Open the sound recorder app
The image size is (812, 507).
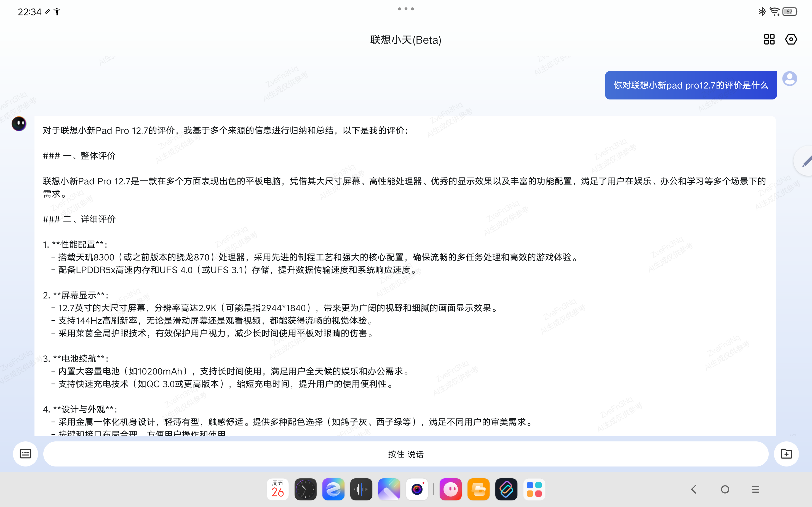[361, 489]
